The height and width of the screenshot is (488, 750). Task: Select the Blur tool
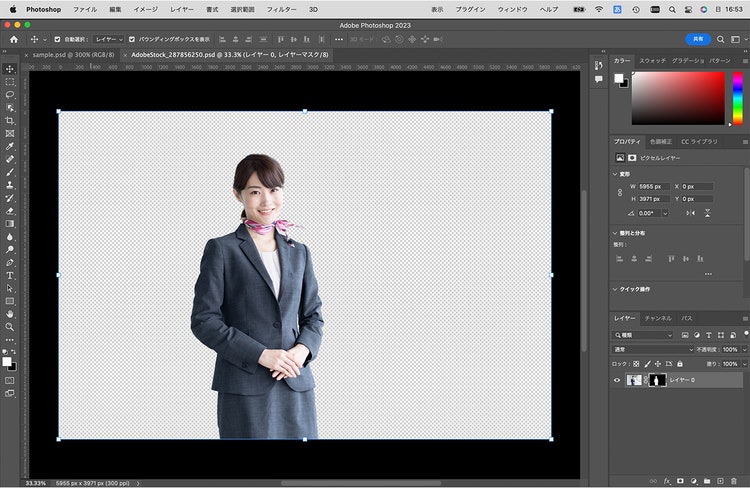[x=10, y=237]
